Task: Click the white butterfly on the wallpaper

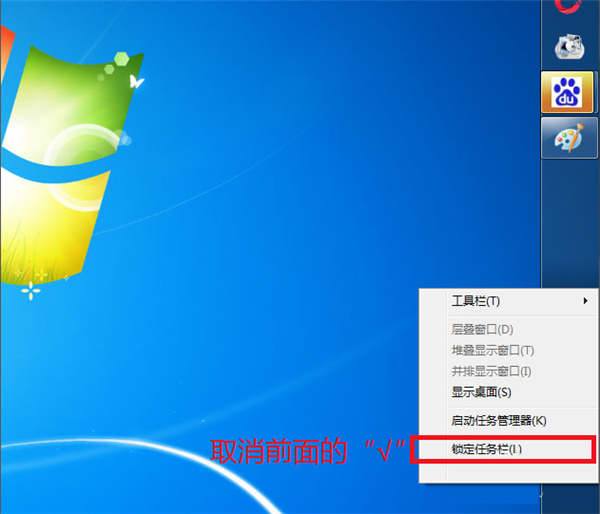Action: point(136,83)
